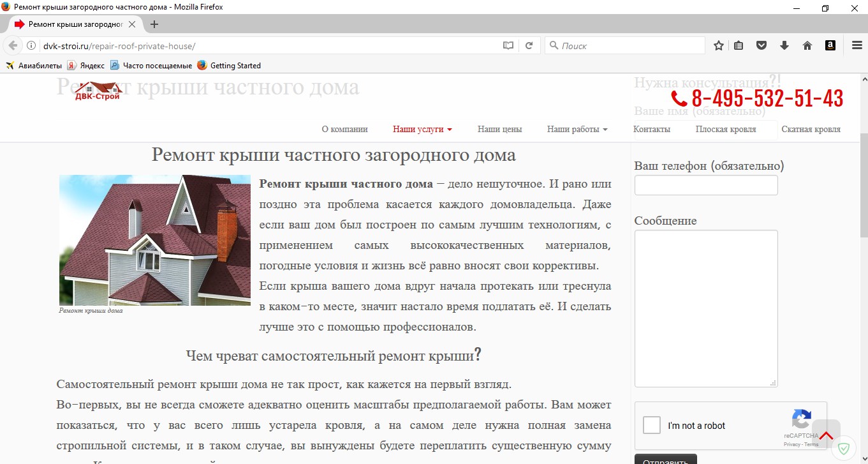Close the Ремонт крыши browser tab
Screen dimensions: 868x464
click(132, 24)
